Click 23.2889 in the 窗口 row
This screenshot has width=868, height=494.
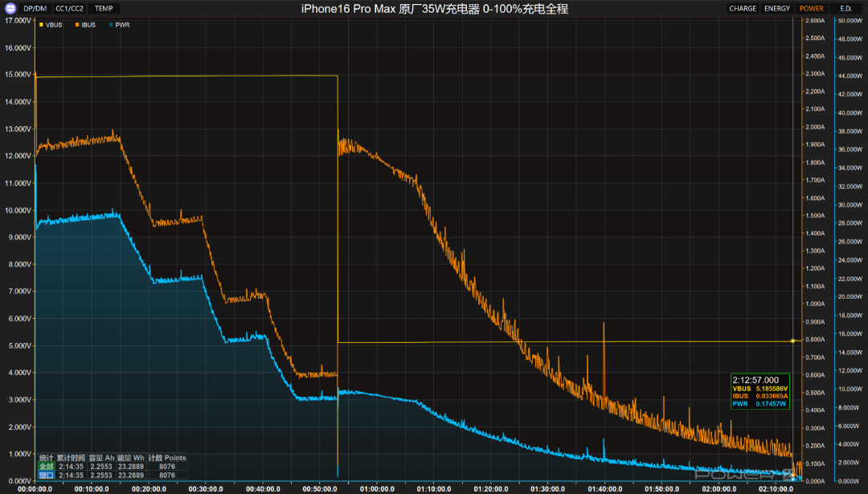pyautogui.click(x=131, y=476)
